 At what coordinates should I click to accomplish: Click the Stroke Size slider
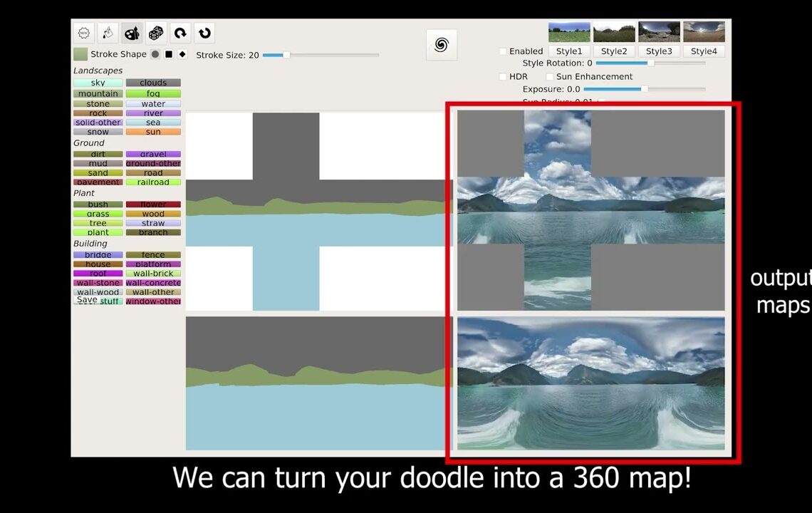(x=321, y=55)
